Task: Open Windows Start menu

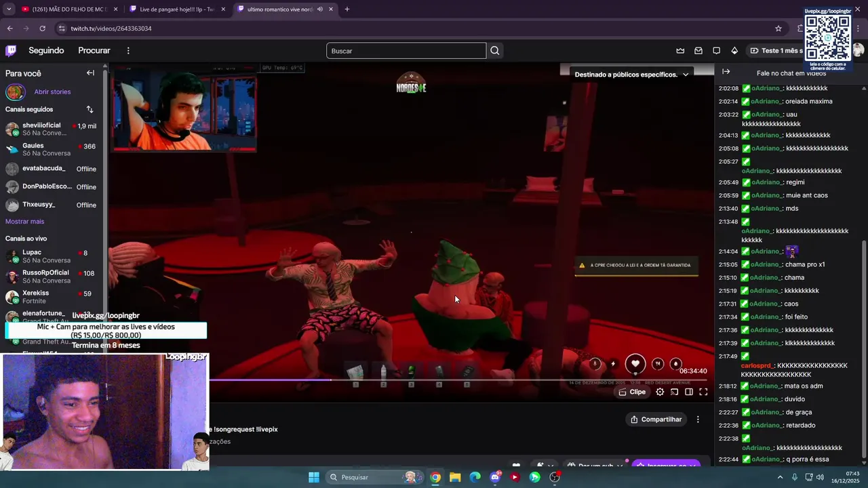Action: coord(314,477)
